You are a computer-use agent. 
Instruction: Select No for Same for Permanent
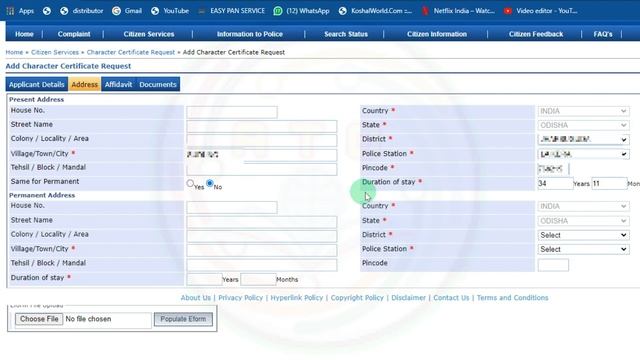[x=210, y=183]
